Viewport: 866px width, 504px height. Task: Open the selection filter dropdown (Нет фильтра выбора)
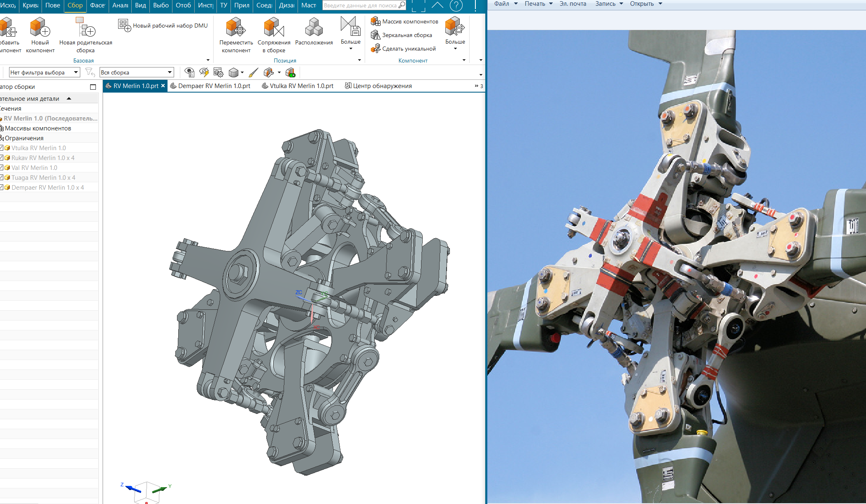click(76, 72)
